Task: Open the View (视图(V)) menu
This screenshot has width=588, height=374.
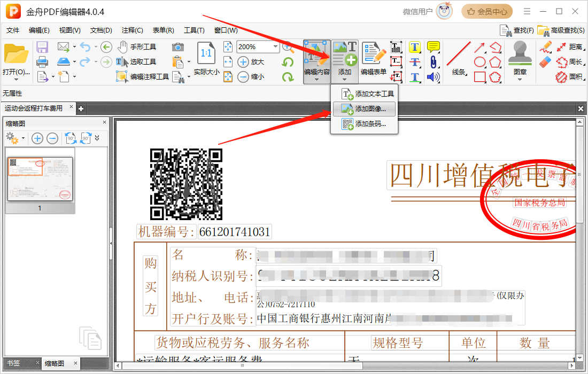Action: click(x=69, y=30)
